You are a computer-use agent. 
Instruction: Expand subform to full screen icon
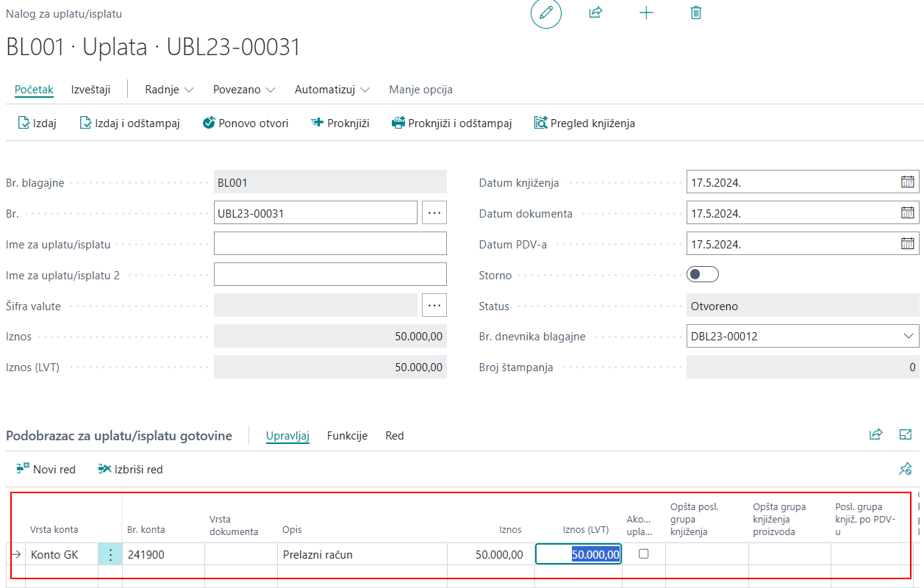point(906,434)
